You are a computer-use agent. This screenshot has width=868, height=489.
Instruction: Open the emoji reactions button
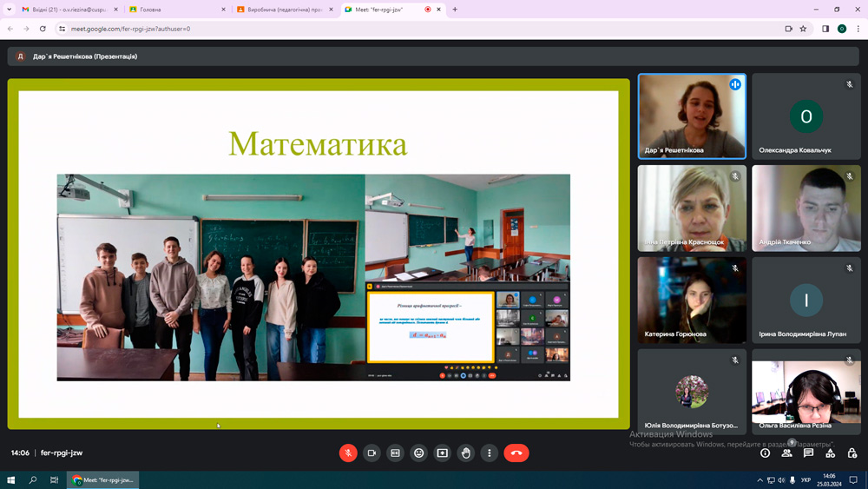(x=419, y=453)
